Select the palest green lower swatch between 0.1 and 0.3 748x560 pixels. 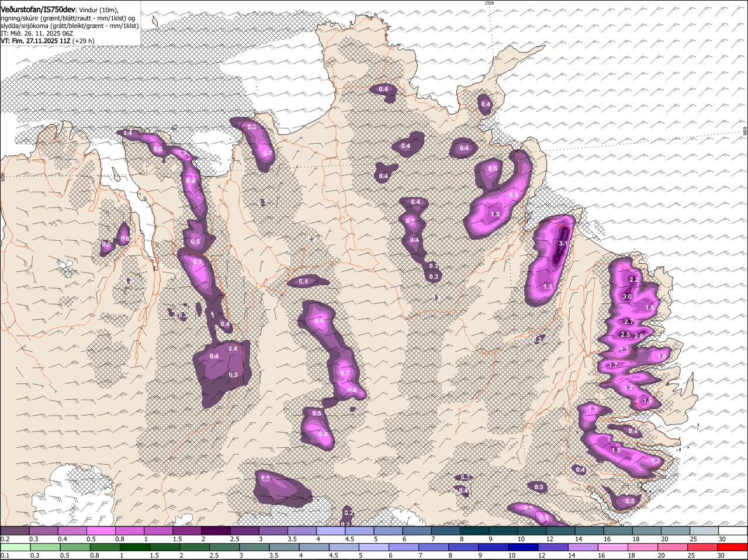click(15, 547)
